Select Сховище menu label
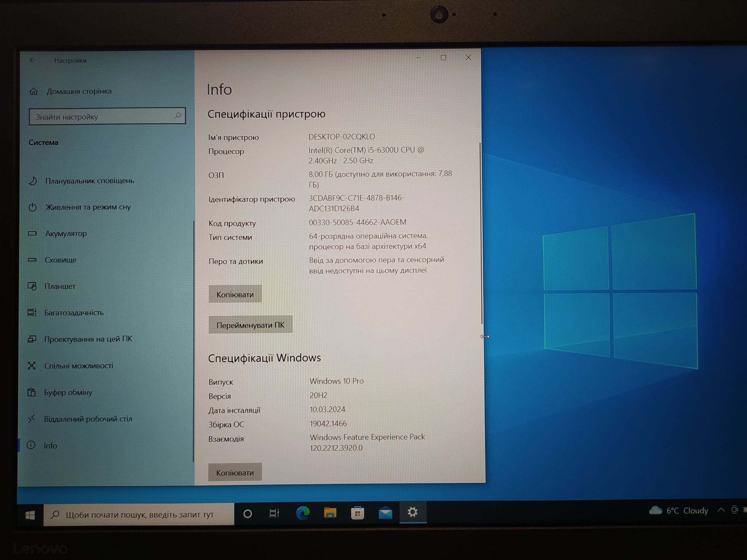 click(61, 260)
